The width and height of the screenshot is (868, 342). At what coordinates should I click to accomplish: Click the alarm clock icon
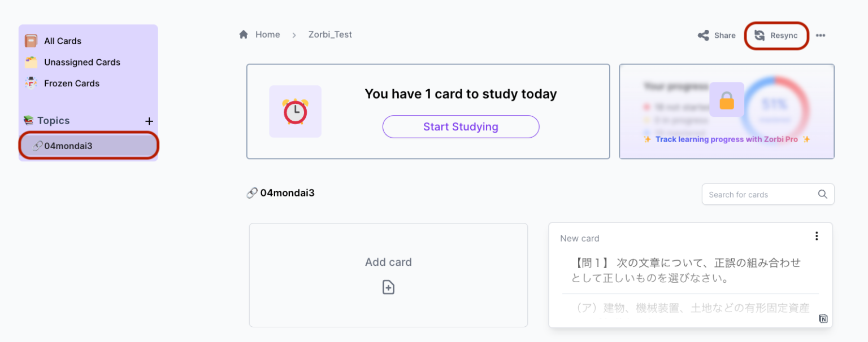295,112
